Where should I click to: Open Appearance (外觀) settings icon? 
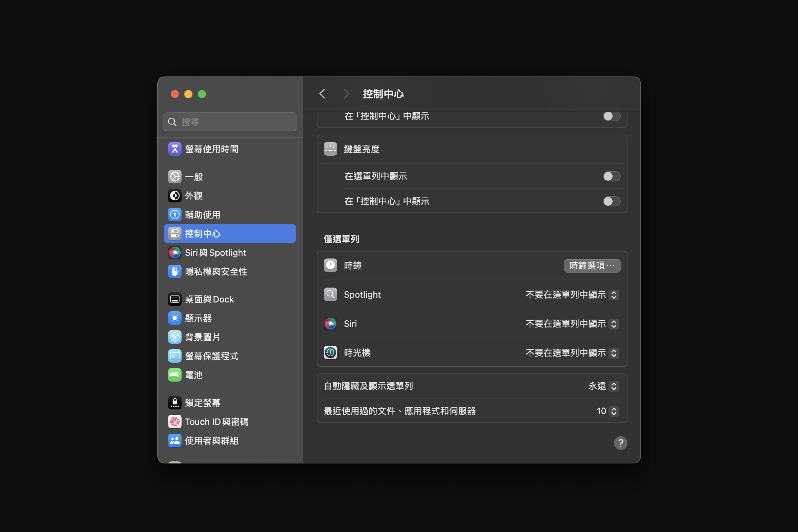[x=174, y=196]
